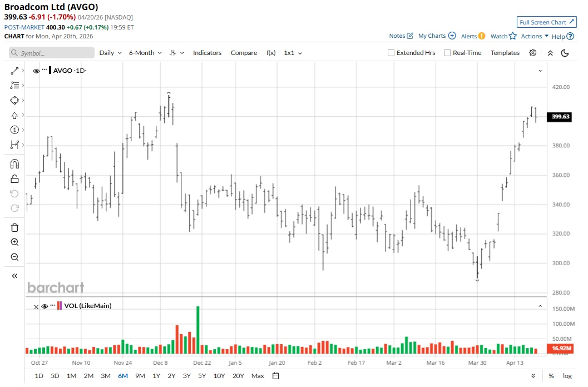Open Alerts exclamation icon

(x=482, y=36)
